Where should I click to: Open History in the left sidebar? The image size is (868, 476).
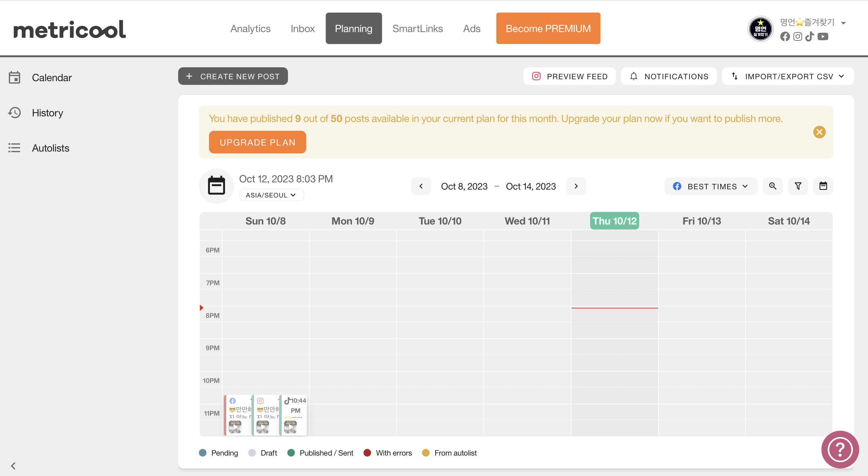click(47, 113)
